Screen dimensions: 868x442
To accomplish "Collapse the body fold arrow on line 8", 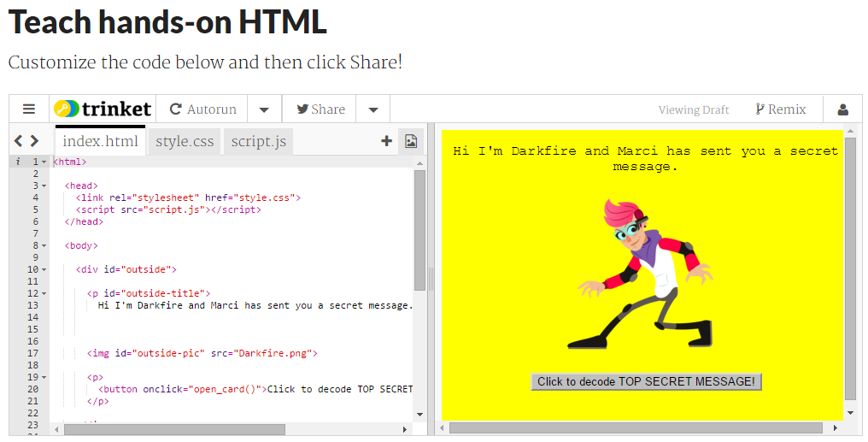I will coord(44,245).
